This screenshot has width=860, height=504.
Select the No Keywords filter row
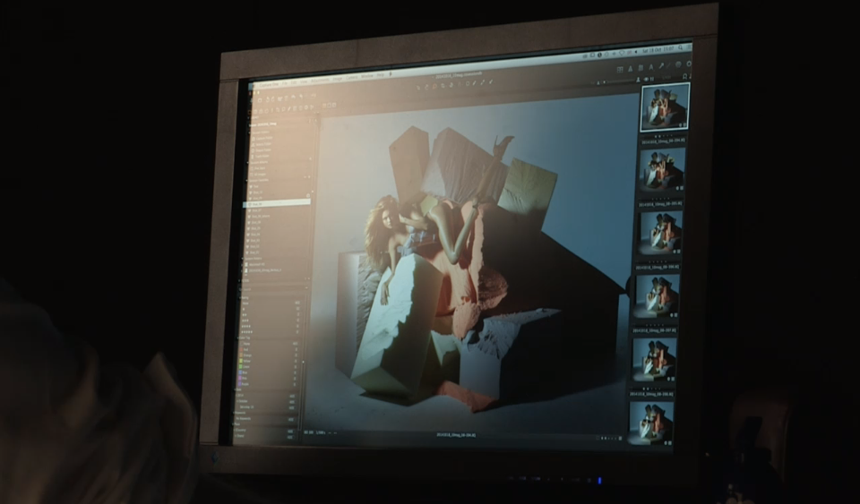267,419
